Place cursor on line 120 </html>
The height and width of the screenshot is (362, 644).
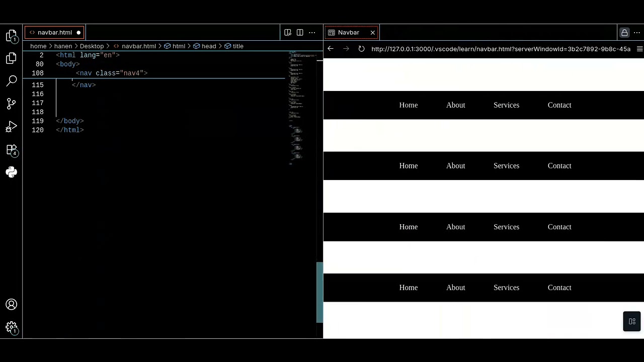click(70, 130)
